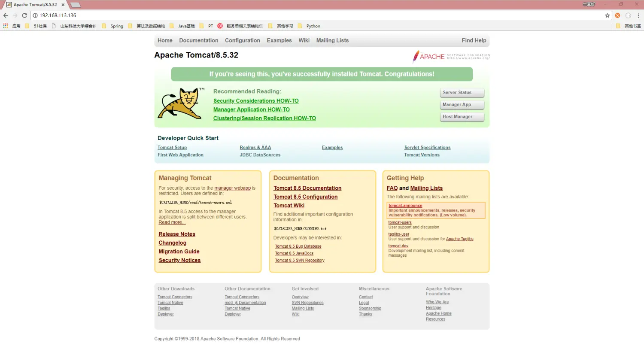The image size is (644, 349).
Task: Close the Apache Tomcat/8.5.32 tab
Action: click(x=63, y=5)
